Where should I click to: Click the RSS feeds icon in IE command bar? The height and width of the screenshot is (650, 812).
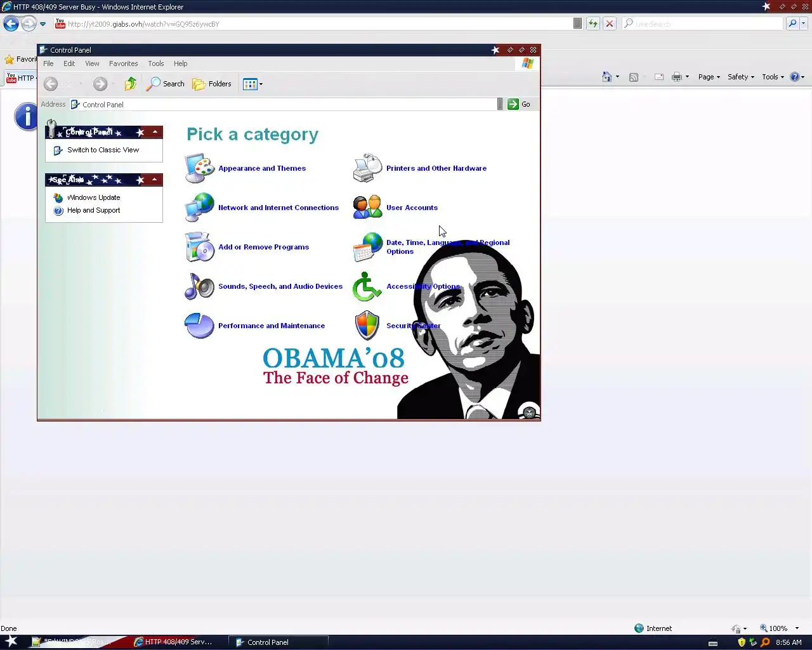633,77
